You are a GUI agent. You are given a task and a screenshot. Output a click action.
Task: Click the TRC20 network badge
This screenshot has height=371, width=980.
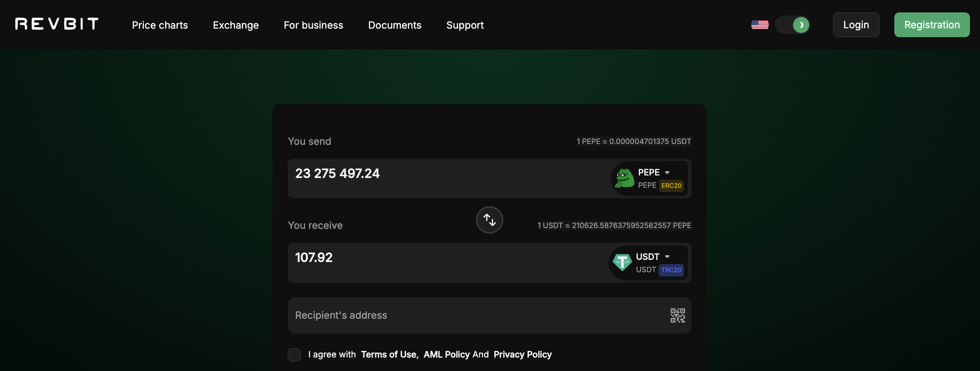coord(671,270)
